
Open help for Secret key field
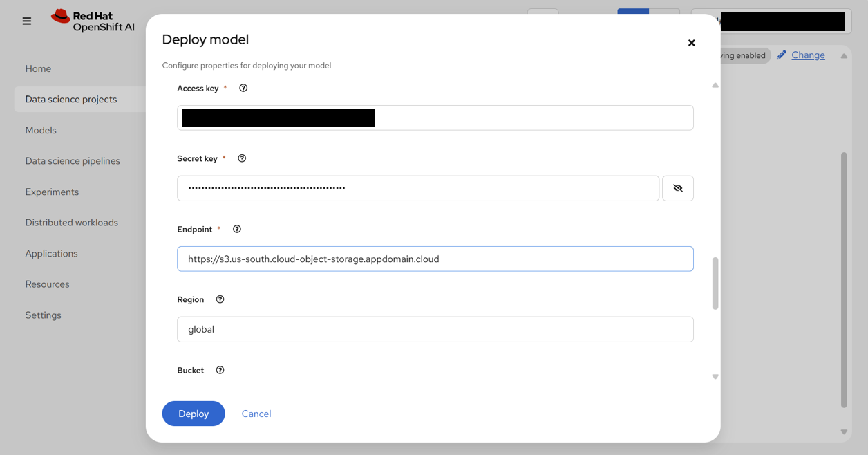242,158
